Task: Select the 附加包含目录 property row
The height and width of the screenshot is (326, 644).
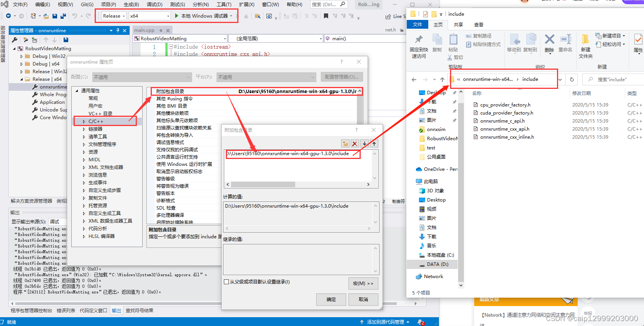Action: point(256,92)
